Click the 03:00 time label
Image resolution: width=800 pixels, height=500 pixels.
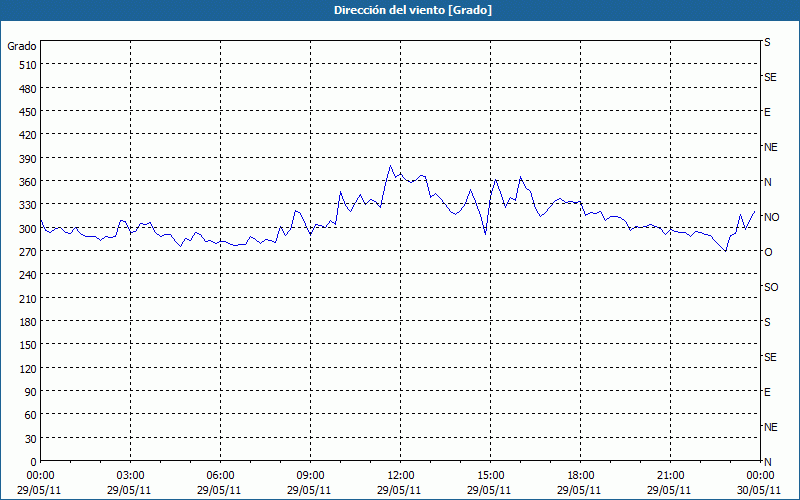coord(131,476)
